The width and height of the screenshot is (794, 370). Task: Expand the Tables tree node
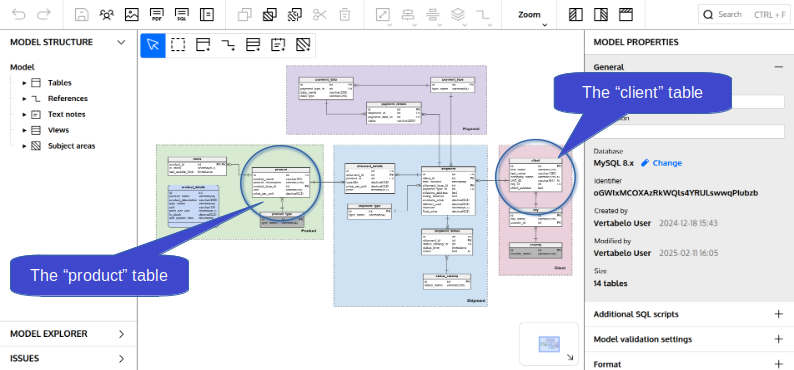coord(24,83)
